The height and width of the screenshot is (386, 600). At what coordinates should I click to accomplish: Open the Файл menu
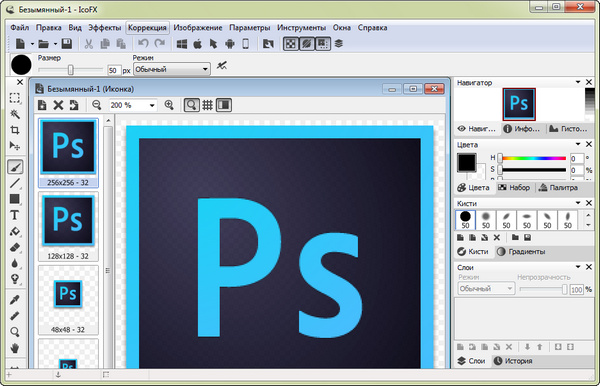pos(20,28)
